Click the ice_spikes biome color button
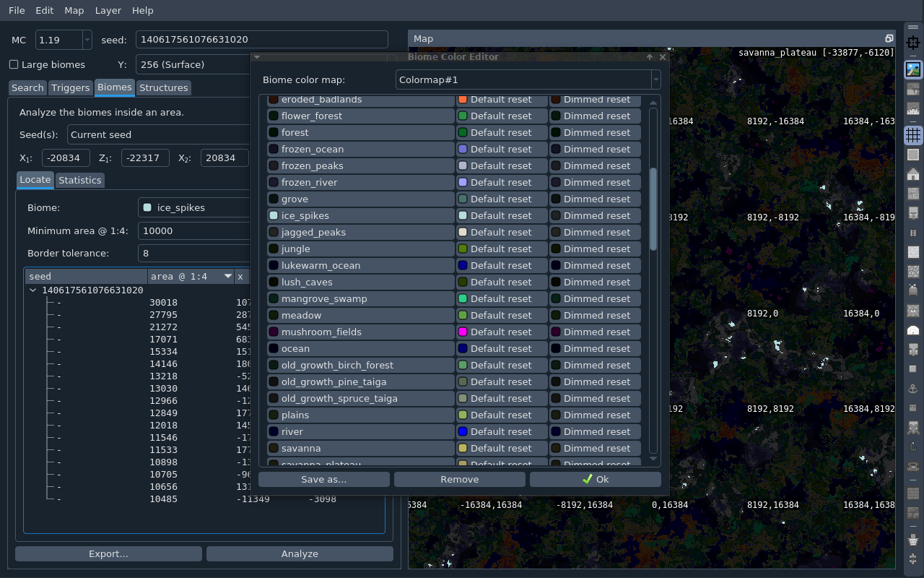Screen dimensions: 924x578 tap(360, 215)
